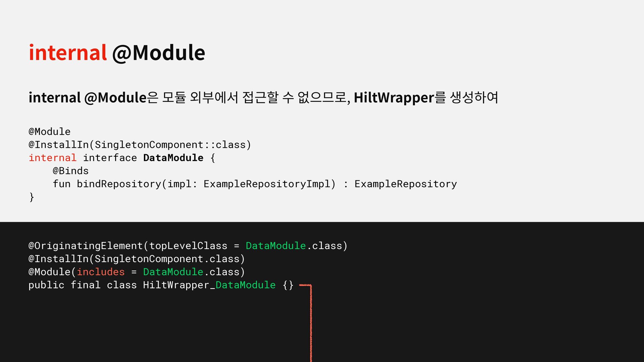Viewport: 644px width, 362px height.
Task: Click the closing brace of the DataModule interface
Action: [32, 197]
